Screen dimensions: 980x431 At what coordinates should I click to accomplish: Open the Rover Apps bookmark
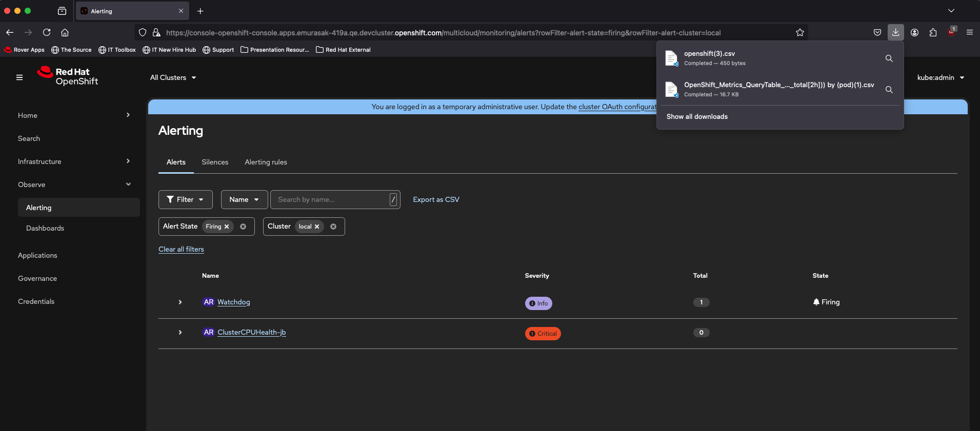(x=25, y=50)
